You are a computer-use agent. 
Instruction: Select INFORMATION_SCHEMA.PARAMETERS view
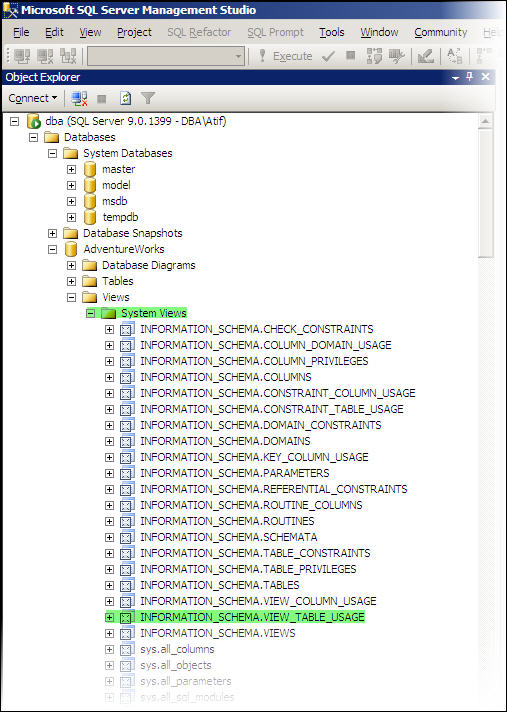point(235,473)
